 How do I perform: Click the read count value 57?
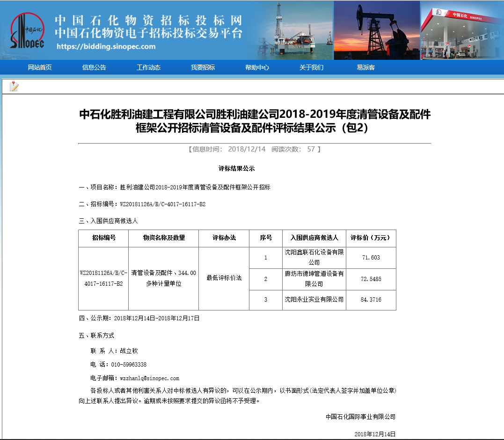pyautogui.click(x=311, y=149)
